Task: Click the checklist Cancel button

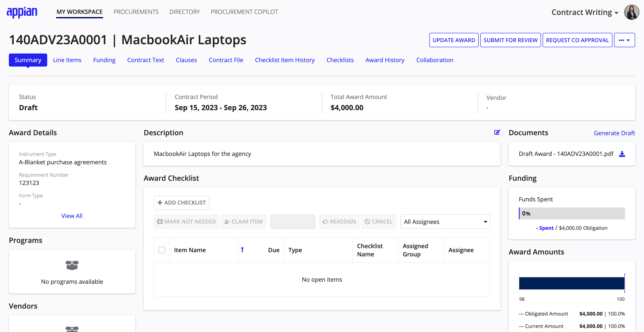Action: [x=378, y=221]
